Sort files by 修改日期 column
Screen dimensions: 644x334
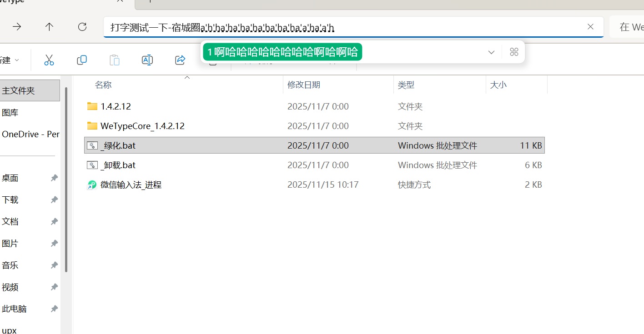pyautogui.click(x=304, y=85)
